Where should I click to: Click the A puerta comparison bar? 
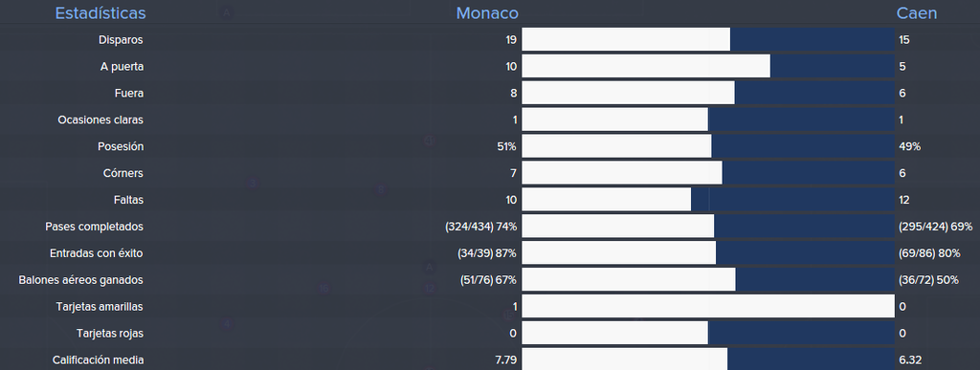tap(708, 66)
